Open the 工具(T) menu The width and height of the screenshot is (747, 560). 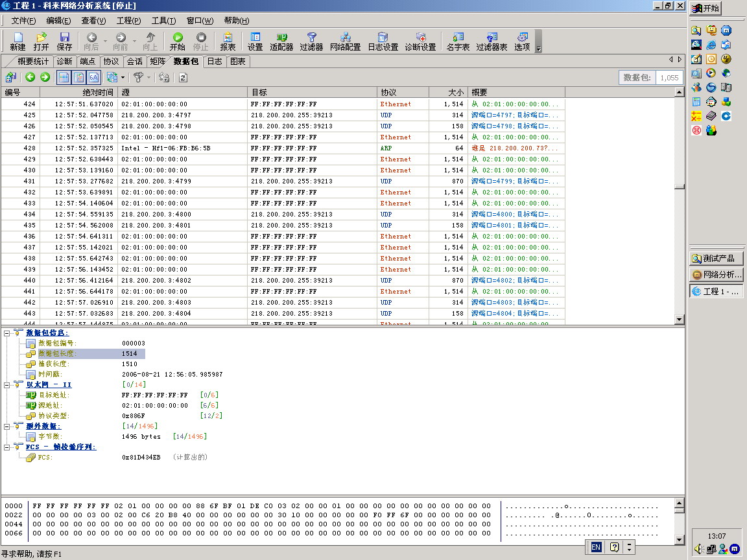[163, 21]
